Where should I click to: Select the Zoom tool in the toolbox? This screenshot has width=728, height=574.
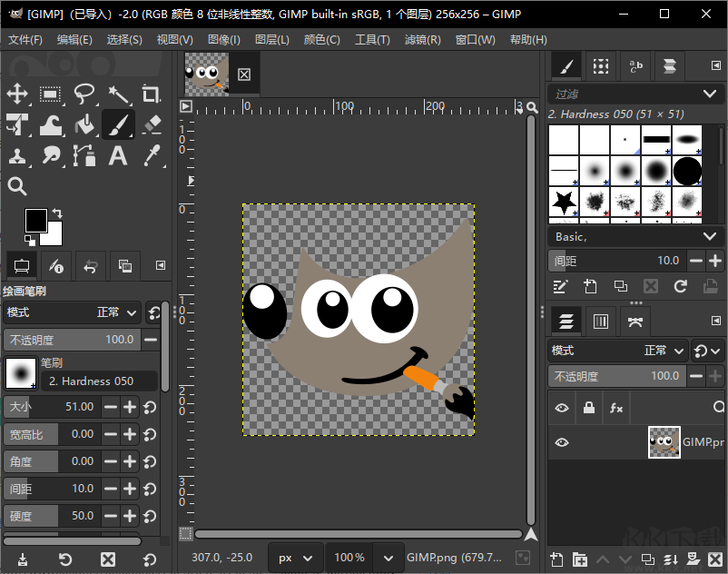[x=19, y=186]
